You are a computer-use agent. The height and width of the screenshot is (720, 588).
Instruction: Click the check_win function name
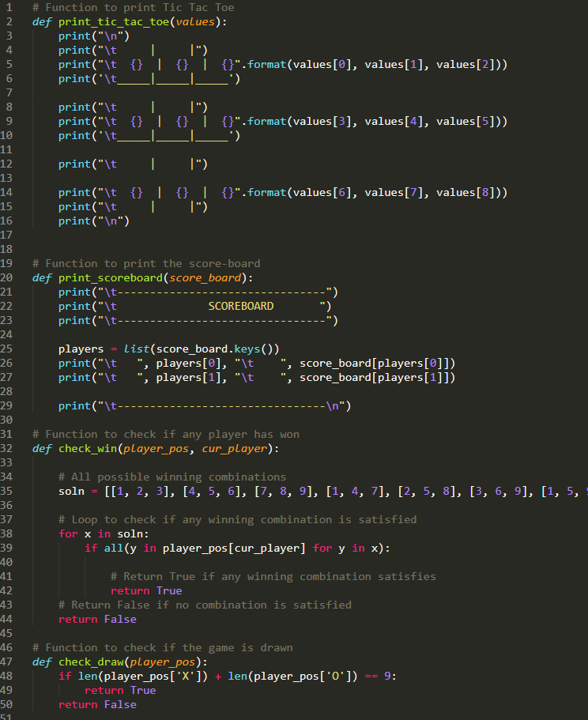pos(88,449)
